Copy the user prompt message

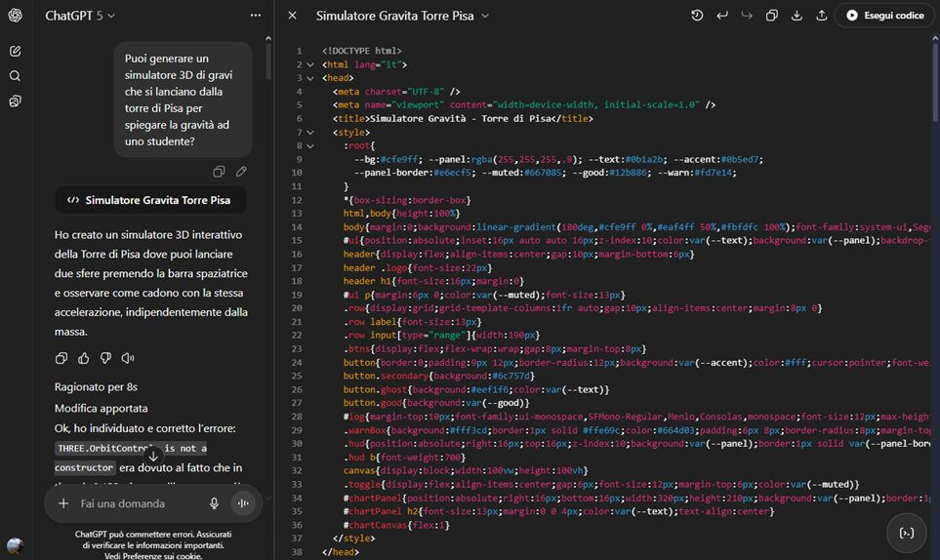(x=219, y=172)
